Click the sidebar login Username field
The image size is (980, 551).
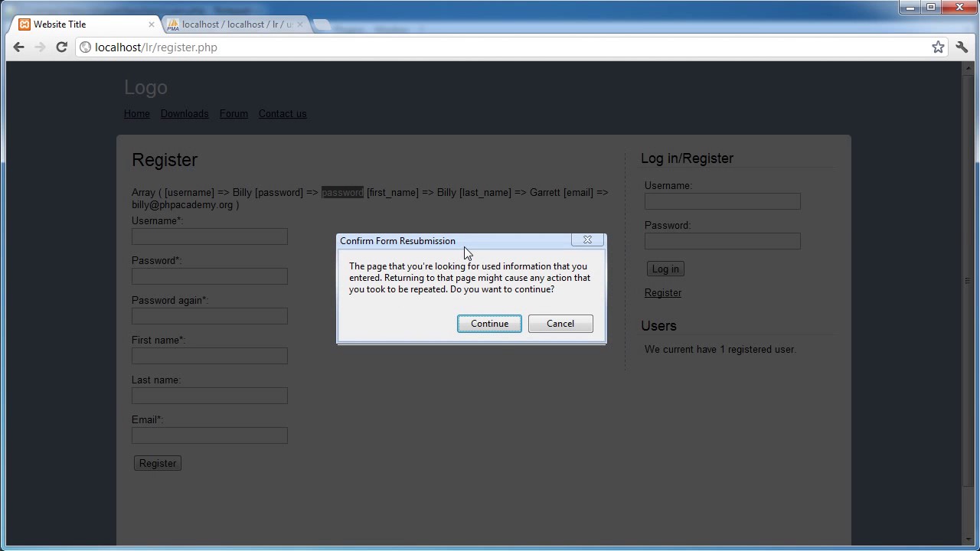(723, 201)
